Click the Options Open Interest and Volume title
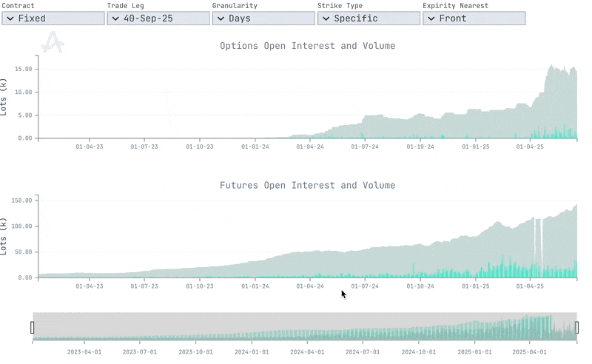The width and height of the screenshot is (592, 364). coord(307,46)
